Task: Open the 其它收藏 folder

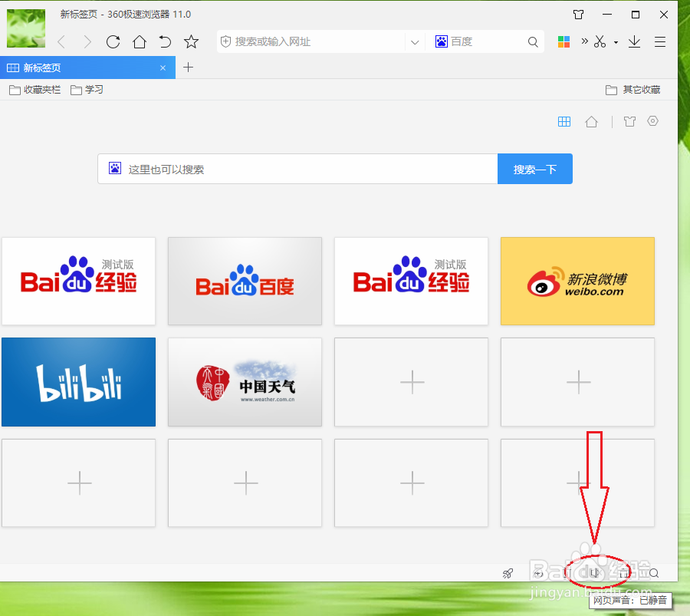Action: point(632,90)
